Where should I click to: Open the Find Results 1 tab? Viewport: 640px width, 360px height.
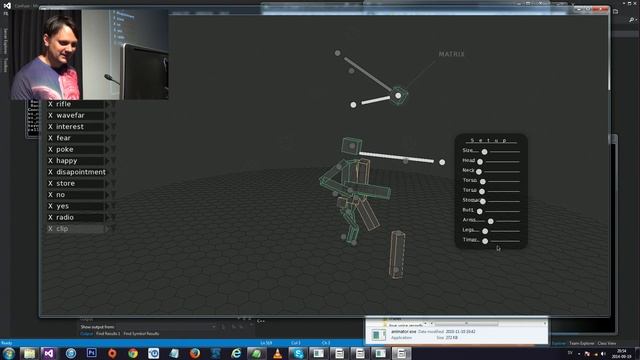(108, 334)
